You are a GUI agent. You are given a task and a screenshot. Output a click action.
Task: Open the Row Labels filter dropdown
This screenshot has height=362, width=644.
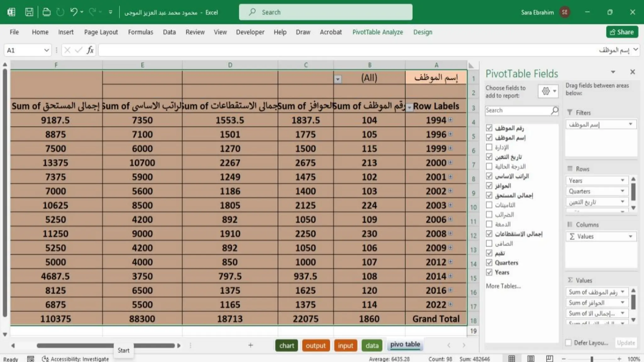[x=409, y=107]
